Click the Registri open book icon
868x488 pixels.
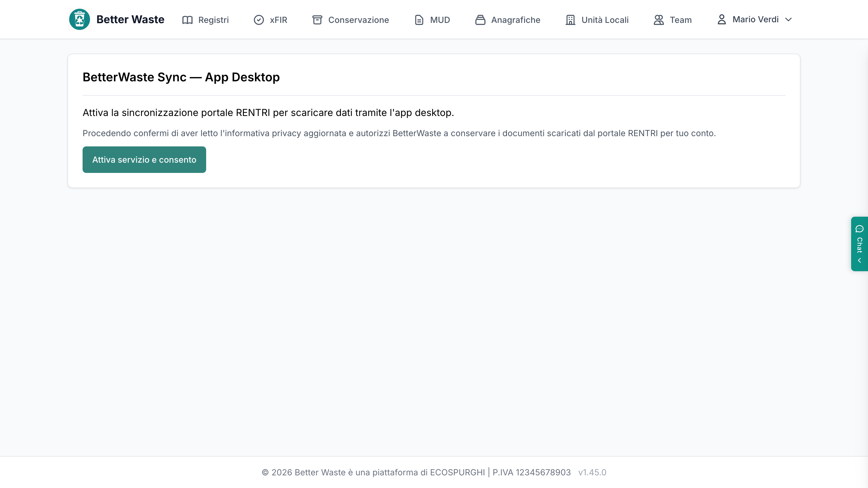click(187, 20)
